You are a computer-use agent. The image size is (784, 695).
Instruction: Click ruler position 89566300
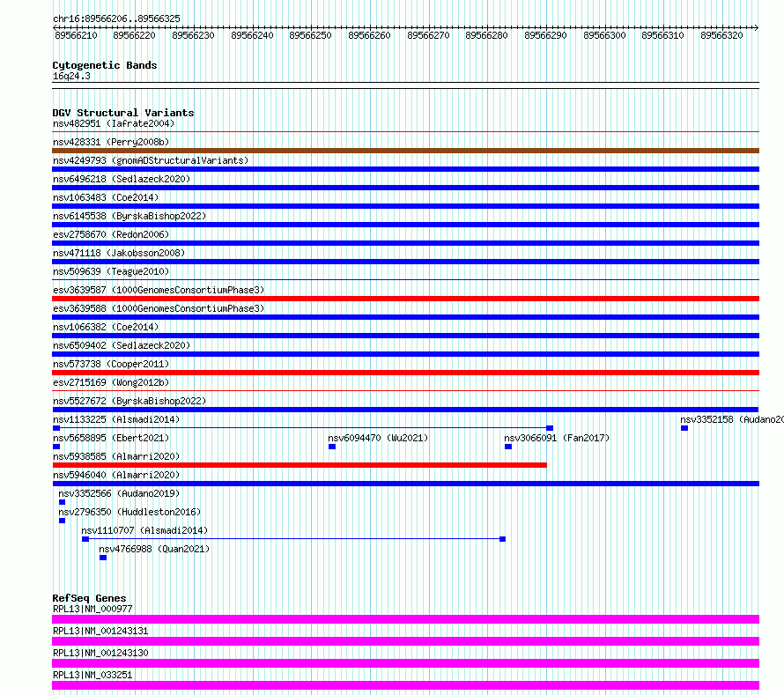tap(604, 35)
